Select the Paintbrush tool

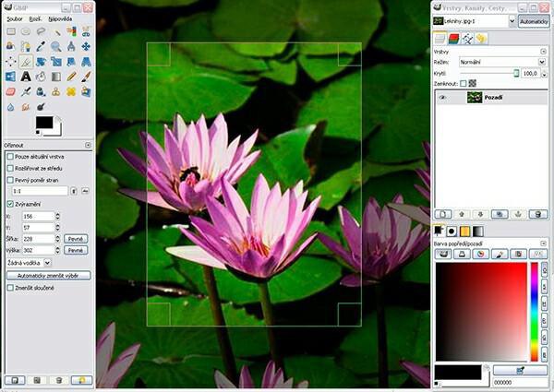tap(86, 77)
